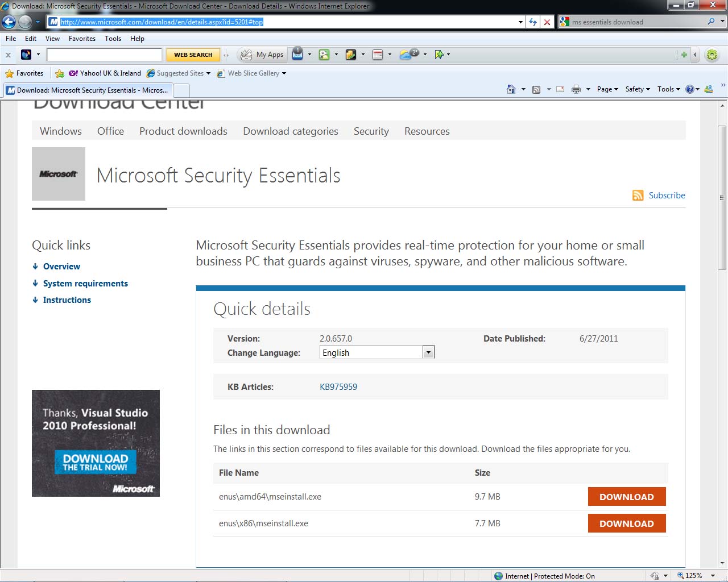Open the search provider dropdown arrow

pyautogui.click(x=723, y=22)
